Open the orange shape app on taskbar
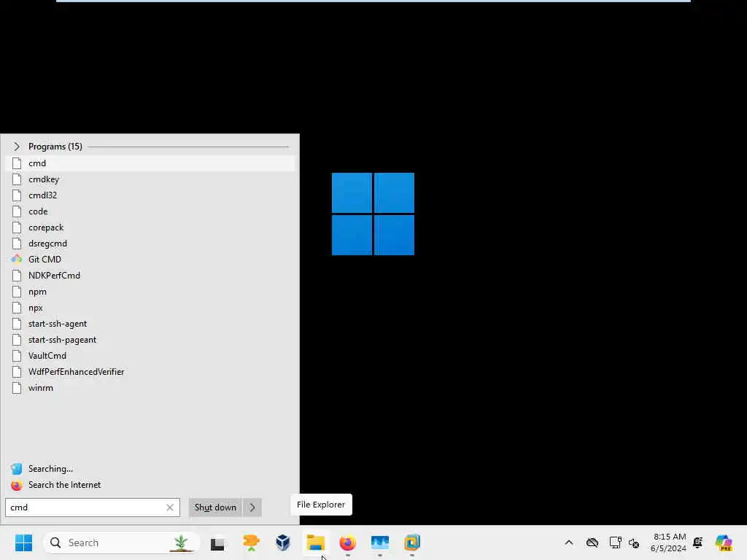Viewport: 747px width, 560px height. [251, 542]
